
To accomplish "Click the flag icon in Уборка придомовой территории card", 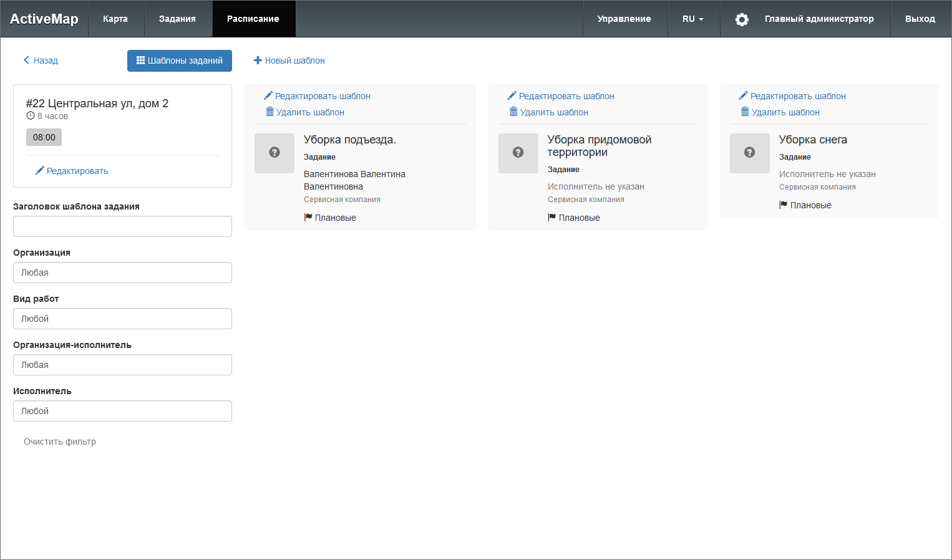I will 551,217.
